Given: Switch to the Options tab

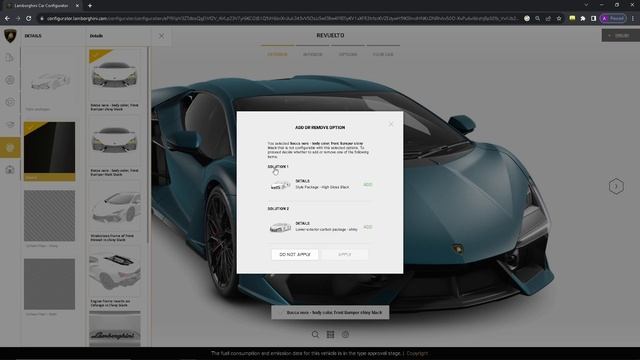Looking at the screenshot, I should tap(348, 54).
